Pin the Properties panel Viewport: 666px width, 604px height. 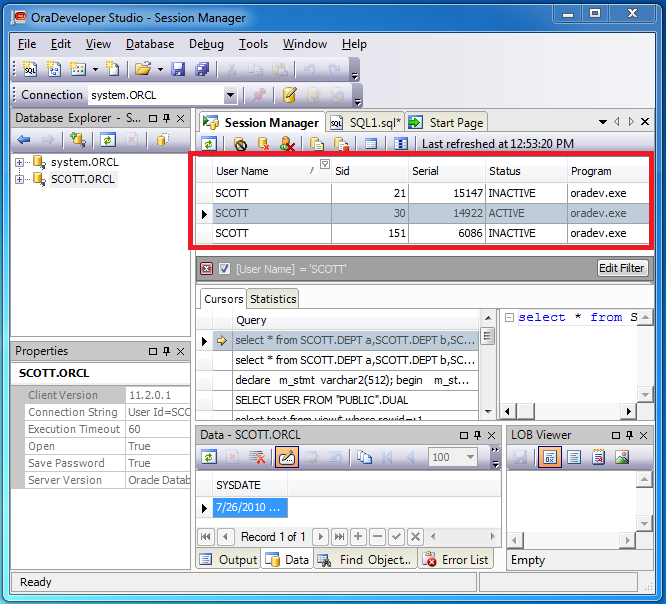(167, 351)
